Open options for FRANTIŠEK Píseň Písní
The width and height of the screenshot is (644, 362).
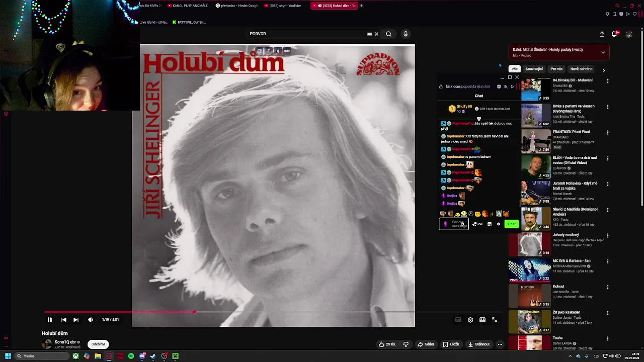(x=607, y=133)
